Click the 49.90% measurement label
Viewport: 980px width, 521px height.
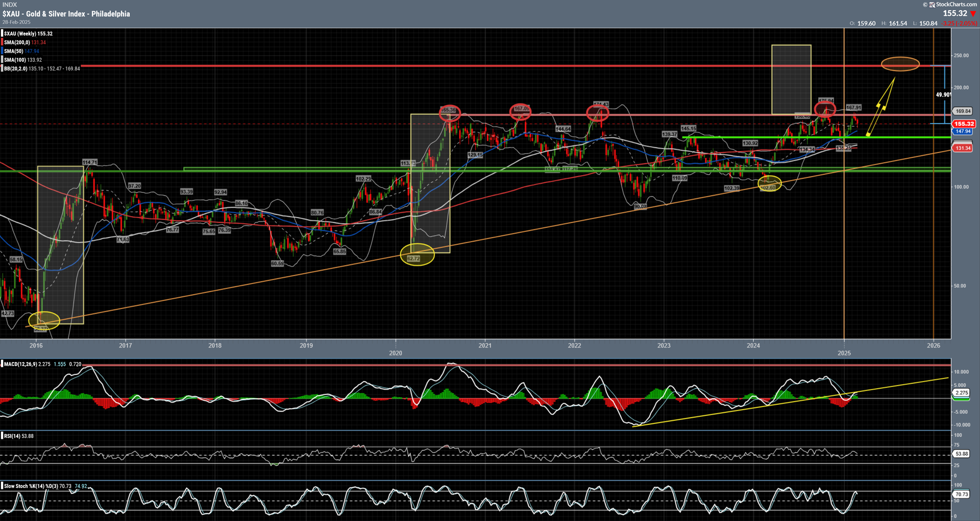pyautogui.click(x=943, y=94)
